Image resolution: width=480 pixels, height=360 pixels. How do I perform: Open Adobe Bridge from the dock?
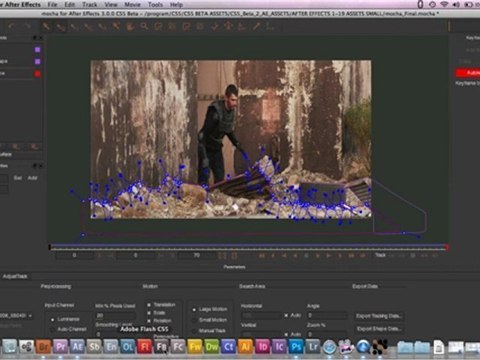[43, 347]
